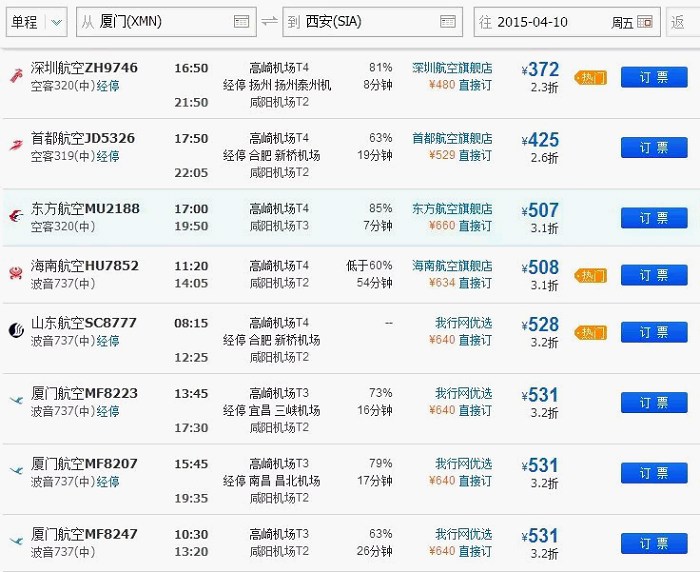Click Xiamen Airlines logo for MF8207

(x=16, y=470)
